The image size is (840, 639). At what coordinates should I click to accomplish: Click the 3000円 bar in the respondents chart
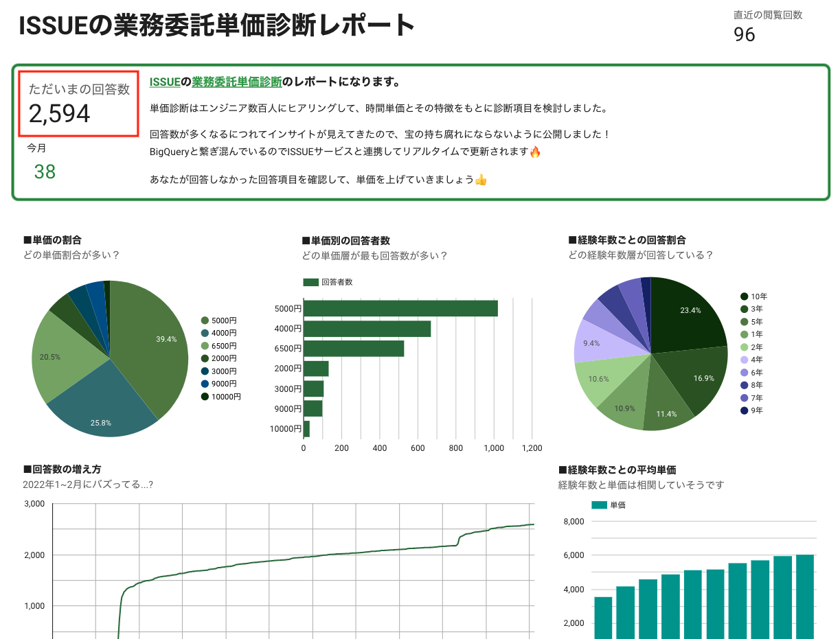[x=314, y=388]
